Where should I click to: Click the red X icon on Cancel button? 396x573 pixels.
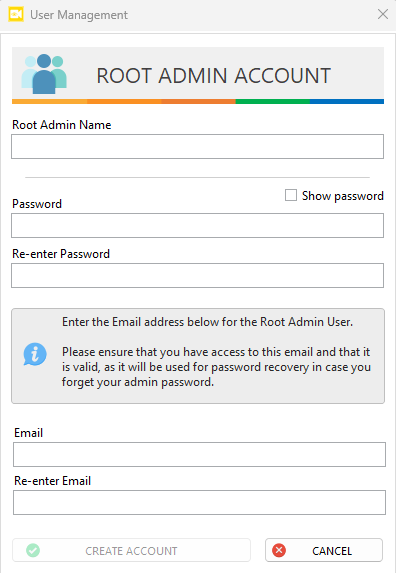pos(279,550)
